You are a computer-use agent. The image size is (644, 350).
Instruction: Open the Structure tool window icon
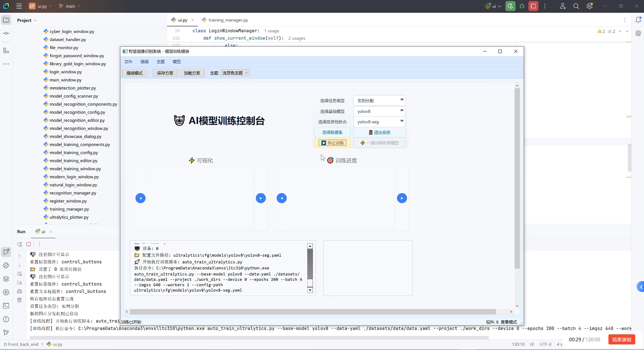pos(6,50)
